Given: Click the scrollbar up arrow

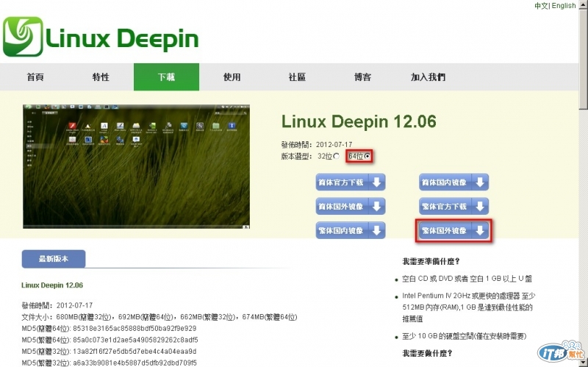Looking at the screenshot, I should [x=584, y=4].
